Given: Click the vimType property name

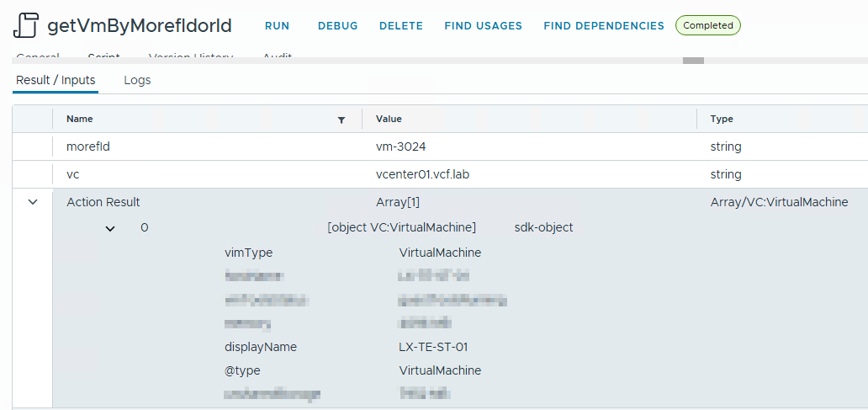Looking at the screenshot, I should [249, 253].
